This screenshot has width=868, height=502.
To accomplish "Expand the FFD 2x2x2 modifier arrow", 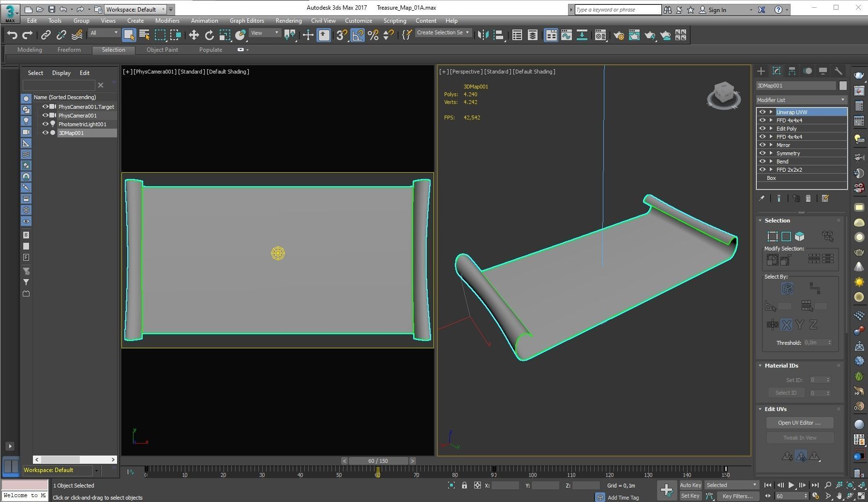I will coord(771,170).
